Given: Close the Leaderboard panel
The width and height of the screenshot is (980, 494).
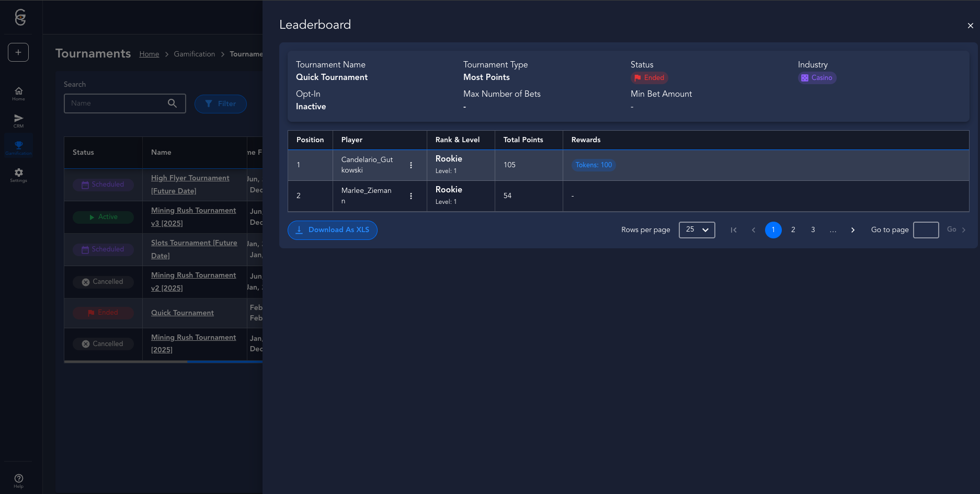Looking at the screenshot, I should point(970,26).
